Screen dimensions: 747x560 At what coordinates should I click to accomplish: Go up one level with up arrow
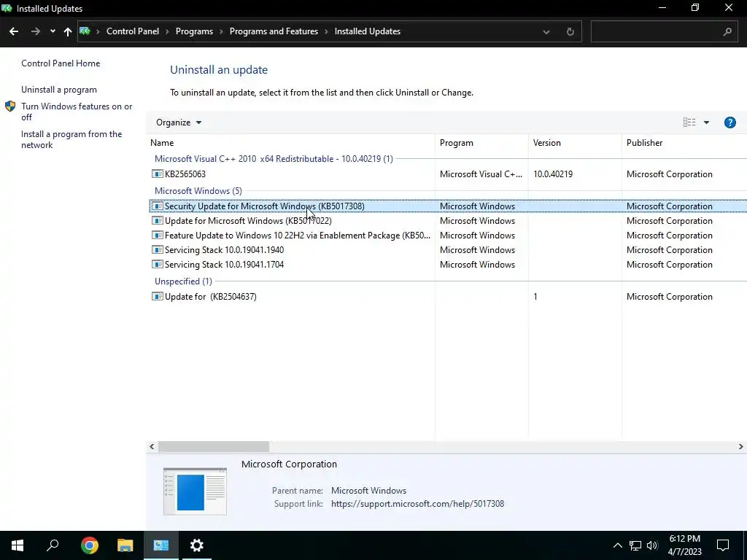[68, 31]
